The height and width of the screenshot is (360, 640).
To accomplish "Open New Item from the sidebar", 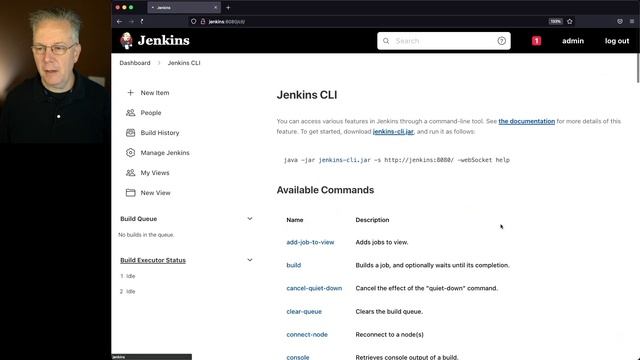I will pyautogui.click(x=155, y=93).
